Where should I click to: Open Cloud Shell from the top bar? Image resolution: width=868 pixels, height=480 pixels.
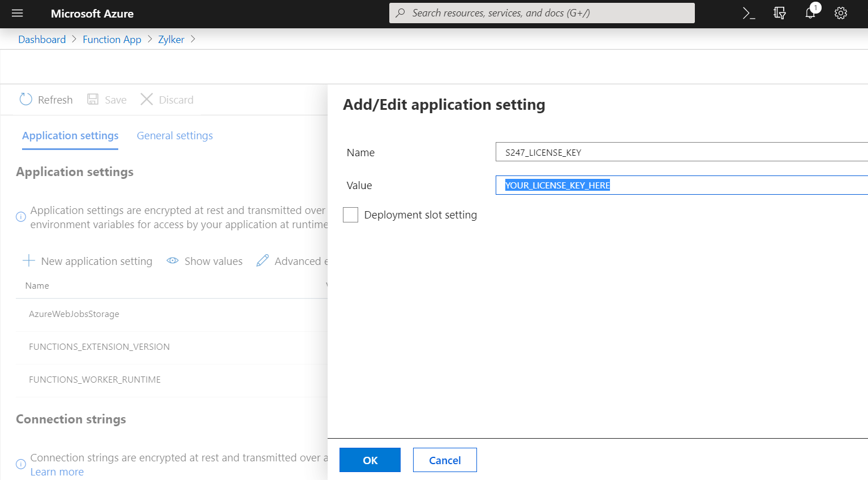748,13
